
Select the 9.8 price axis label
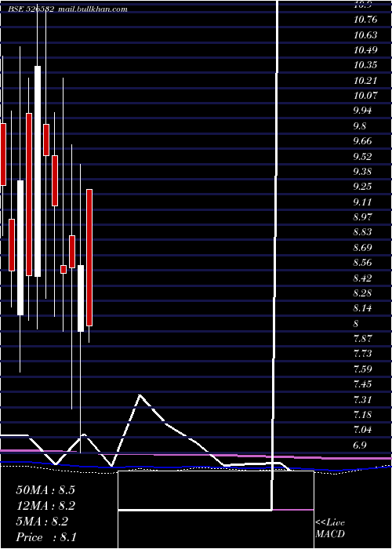(360, 126)
